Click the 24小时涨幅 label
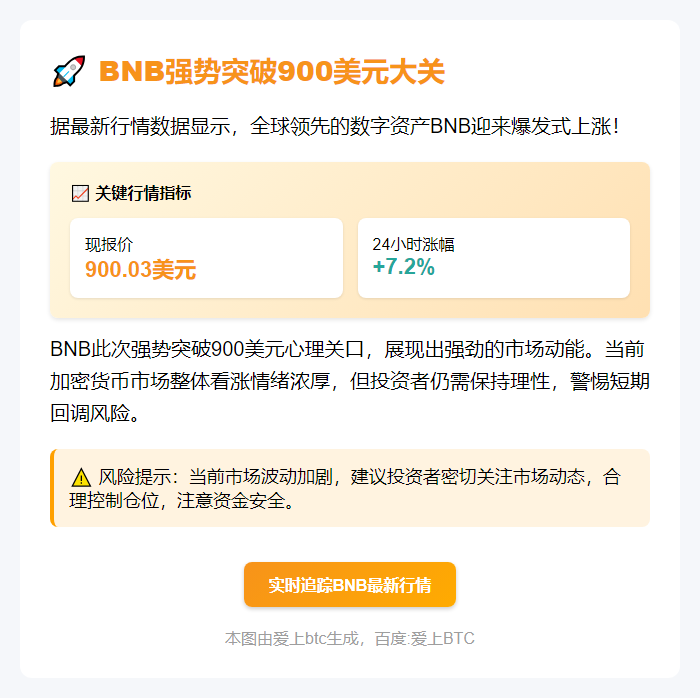This screenshot has height=698, width=700. pos(413,244)
